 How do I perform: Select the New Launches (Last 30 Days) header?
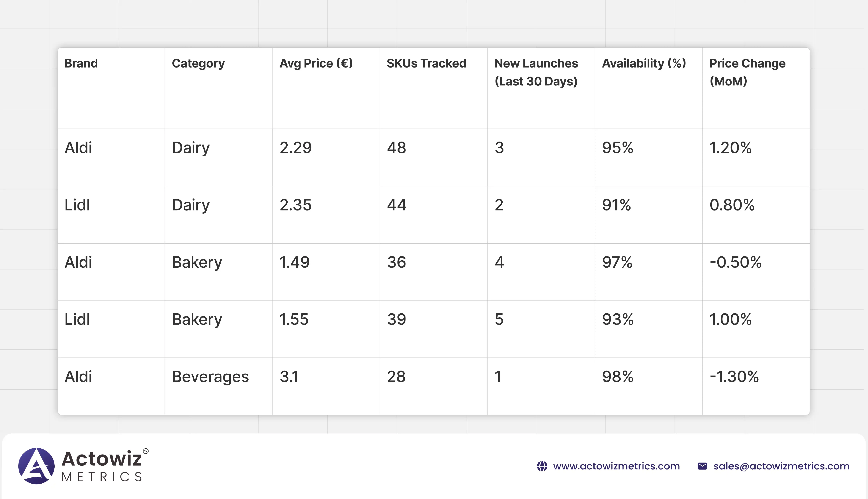[536, 72]
